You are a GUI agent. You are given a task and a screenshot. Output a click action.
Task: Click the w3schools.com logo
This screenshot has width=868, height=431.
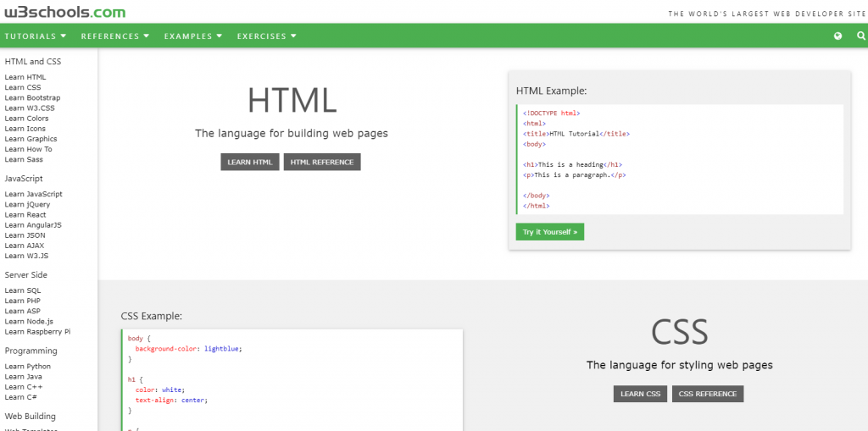click(64, 12)
